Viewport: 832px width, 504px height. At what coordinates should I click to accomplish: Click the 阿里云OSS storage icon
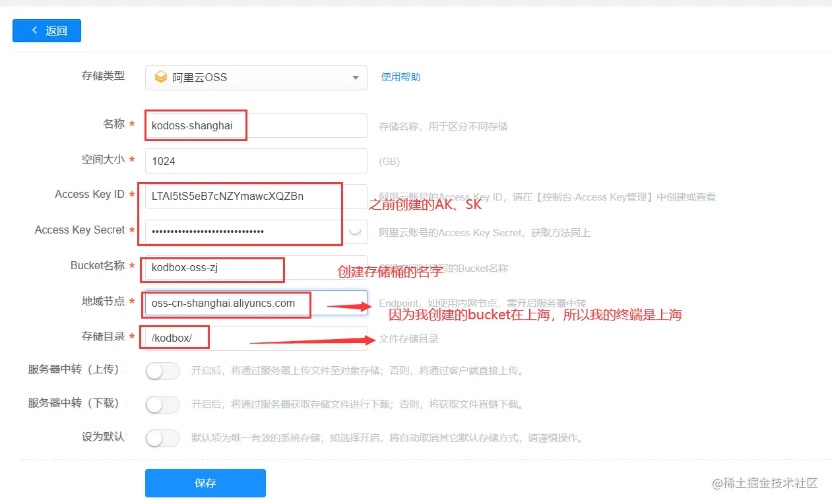pyautogui.click(x=160, y=77)
